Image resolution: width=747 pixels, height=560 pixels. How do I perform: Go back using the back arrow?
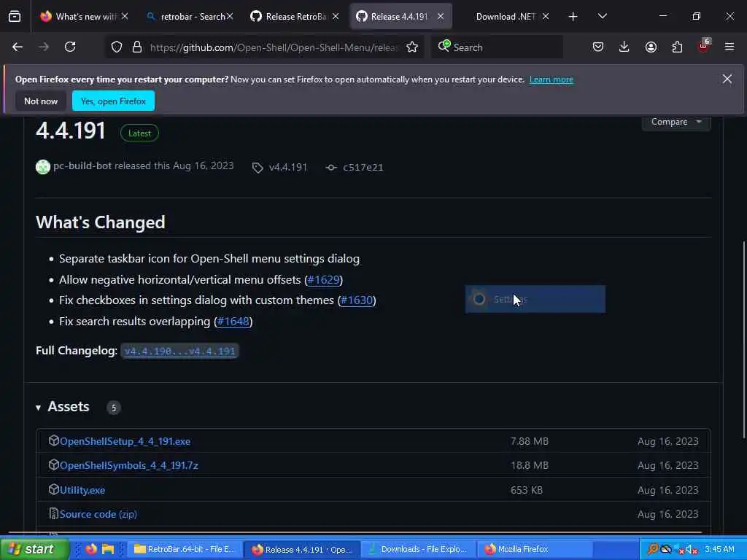click(18, 47)
